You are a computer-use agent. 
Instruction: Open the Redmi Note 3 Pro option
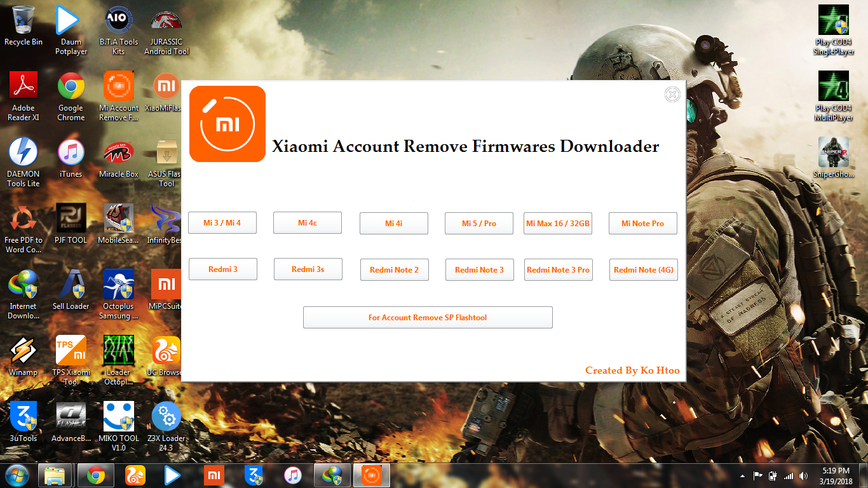click(x=559, y=270)
